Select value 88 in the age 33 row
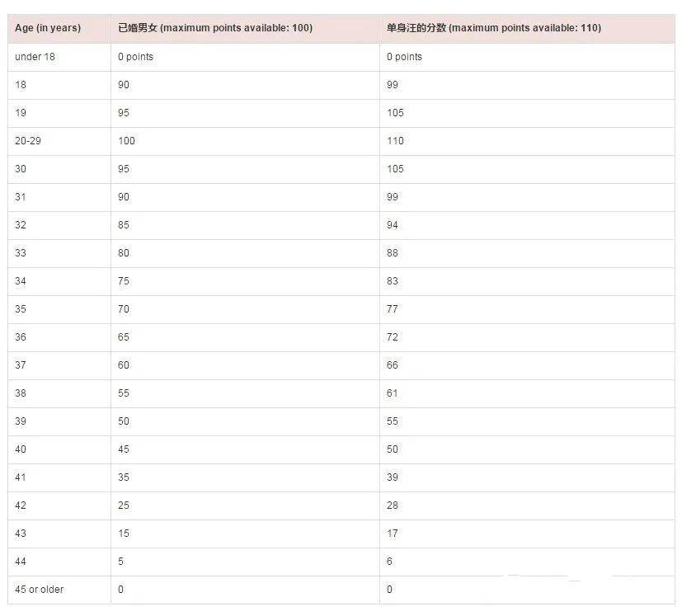The width and height of the screenshot is (682, 616). pyautogui.click(x=392, y=253)
